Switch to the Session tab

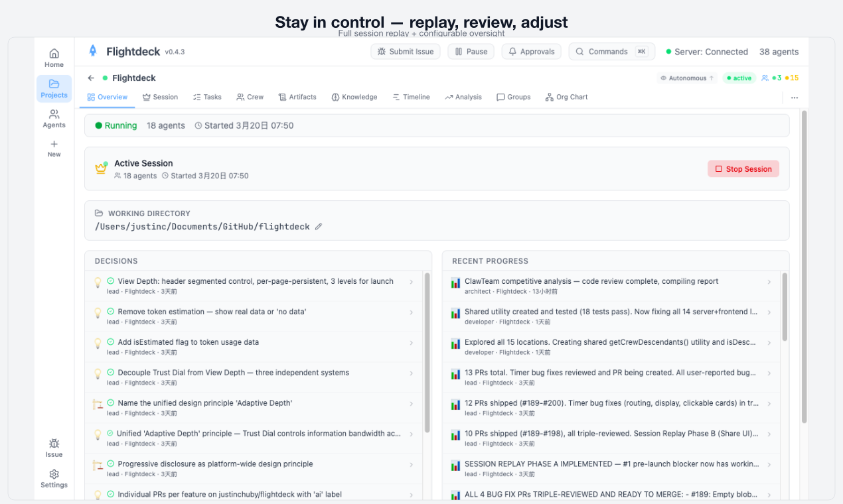pos(160,97)
